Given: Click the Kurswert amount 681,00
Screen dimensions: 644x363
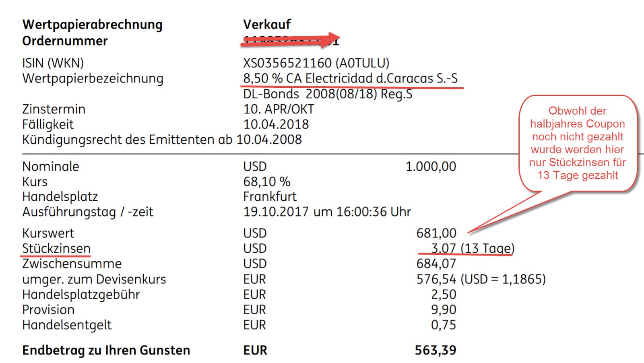Looking at the screenshot, I should [x=436, y=233].
